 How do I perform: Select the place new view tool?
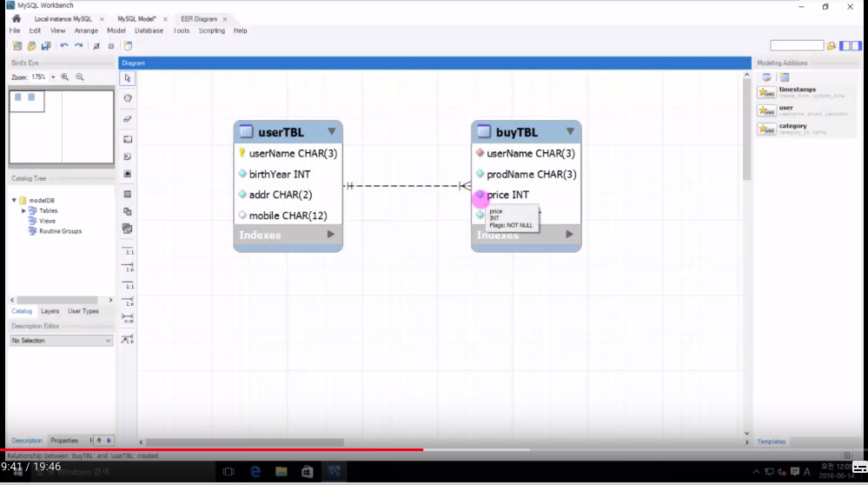pyautogui.click(x=128, y=211)
